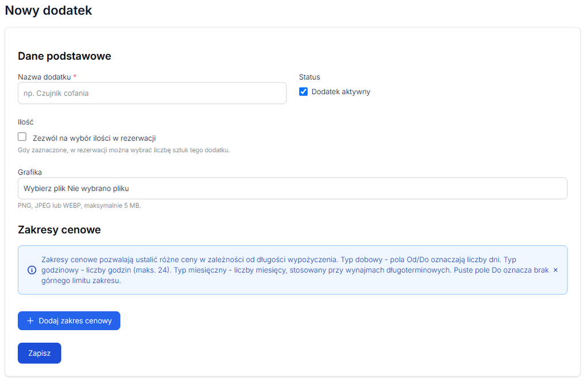Uncheck the Dodatek aktywny checkbox

[x=303, y=91]
